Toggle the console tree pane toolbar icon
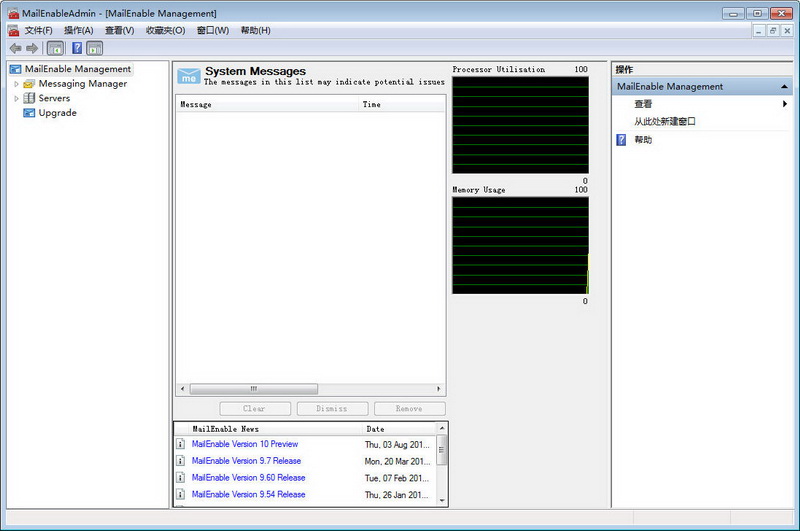This screenshot has height=531, width=800. 55,48
